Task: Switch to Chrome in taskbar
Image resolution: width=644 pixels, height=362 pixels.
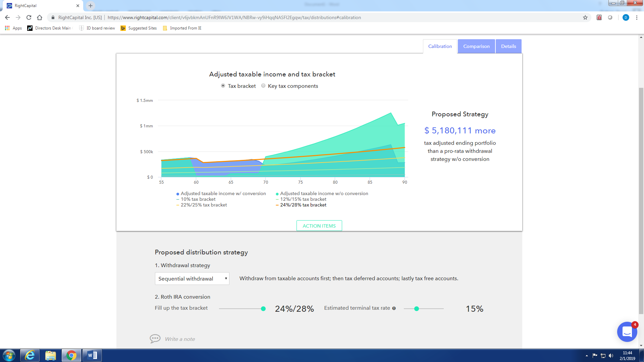Action: tap(71, 355)
